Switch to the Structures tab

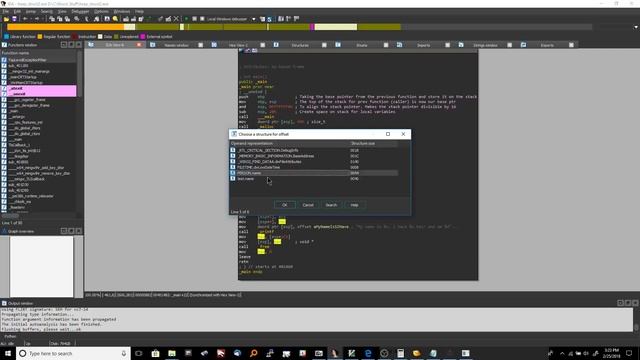point(300,45)
